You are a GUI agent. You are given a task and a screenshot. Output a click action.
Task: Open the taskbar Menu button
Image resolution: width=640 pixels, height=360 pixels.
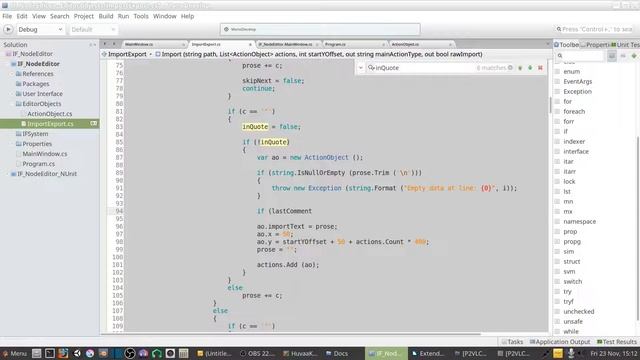tap(15, 353)
